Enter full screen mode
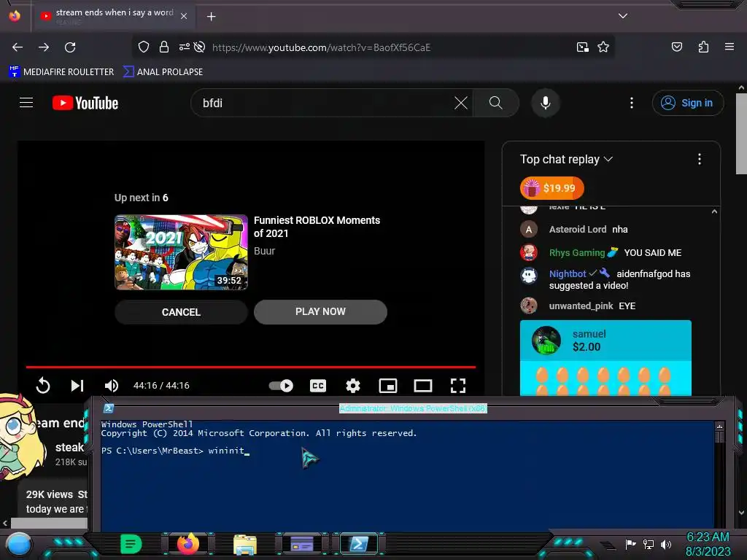Image resolution: width=747 pixels, height=560 pixels. [x=458, y=385]
